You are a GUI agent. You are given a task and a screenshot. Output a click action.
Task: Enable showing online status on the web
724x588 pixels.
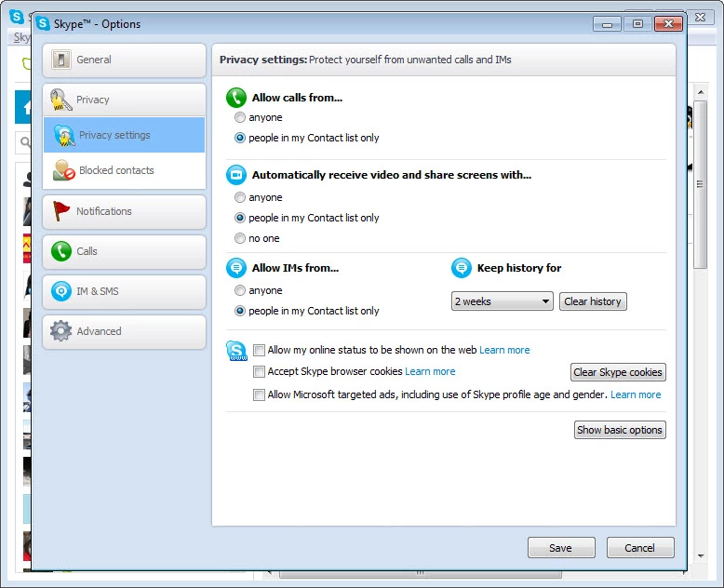pos(260,351)
